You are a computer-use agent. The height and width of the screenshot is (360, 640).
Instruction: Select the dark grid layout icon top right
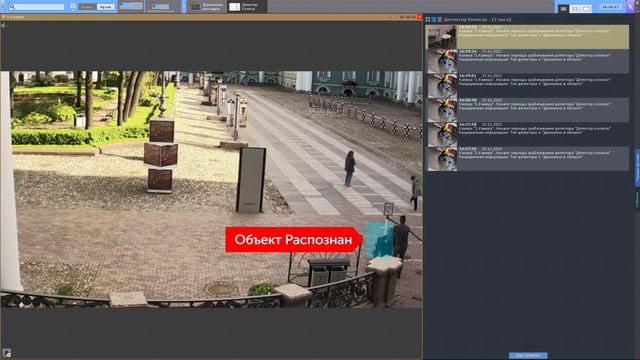tap(563, 8)
